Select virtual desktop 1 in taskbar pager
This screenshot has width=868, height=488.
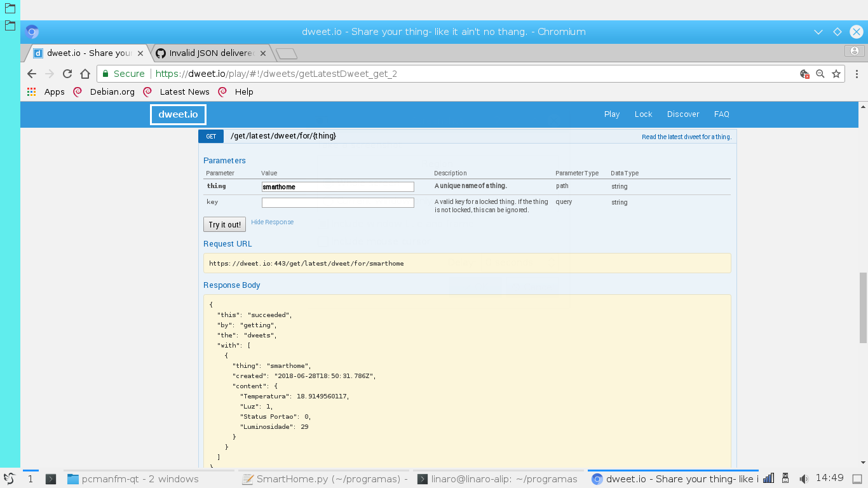(x=31, y=479)
